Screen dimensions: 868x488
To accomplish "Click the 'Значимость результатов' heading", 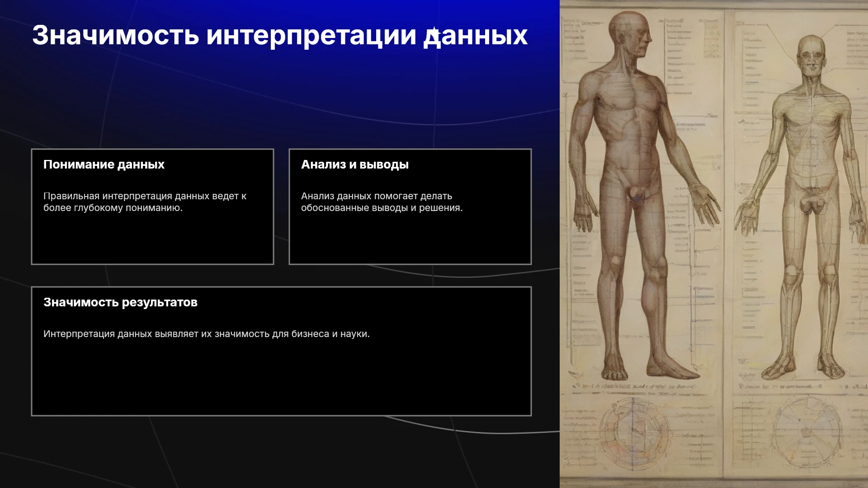I will pyautogui.click(x=120, y=302).
